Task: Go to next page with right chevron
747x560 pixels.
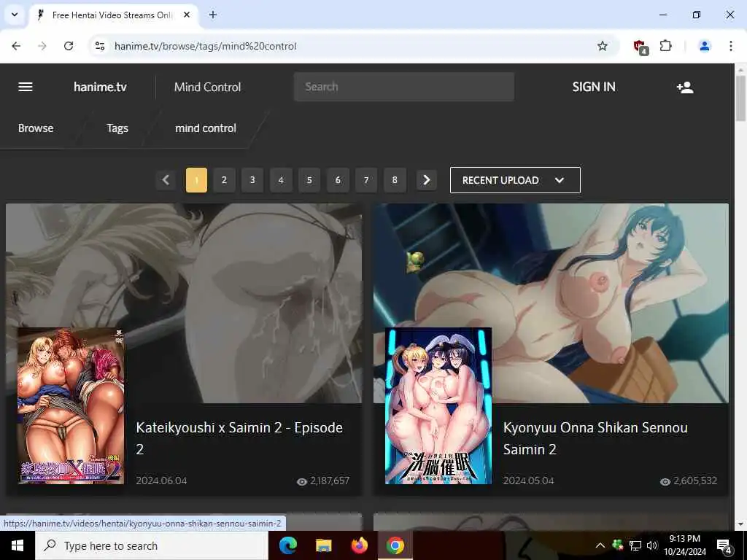Action: point(426,180)
